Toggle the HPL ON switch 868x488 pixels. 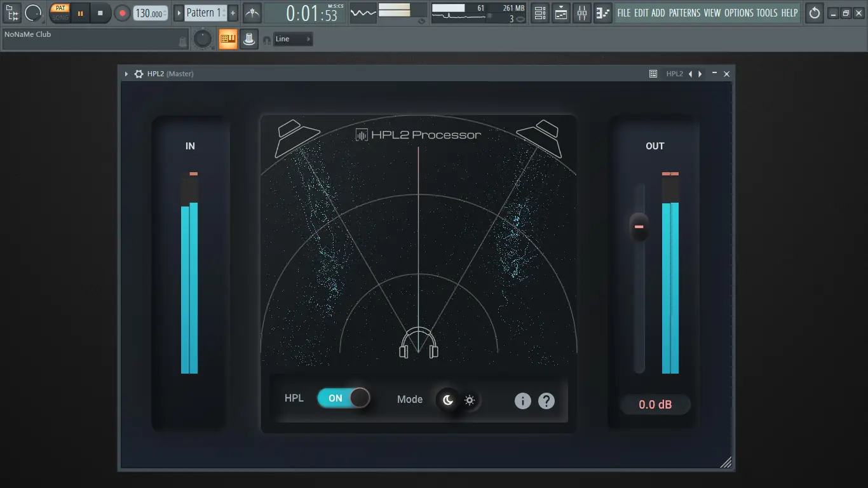[344, 398]
